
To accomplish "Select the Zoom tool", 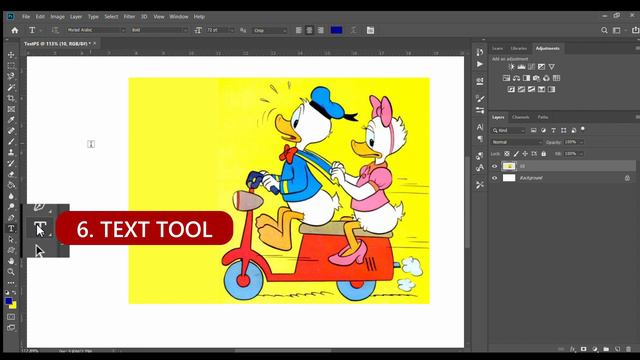I will click(x=11, y=272).
